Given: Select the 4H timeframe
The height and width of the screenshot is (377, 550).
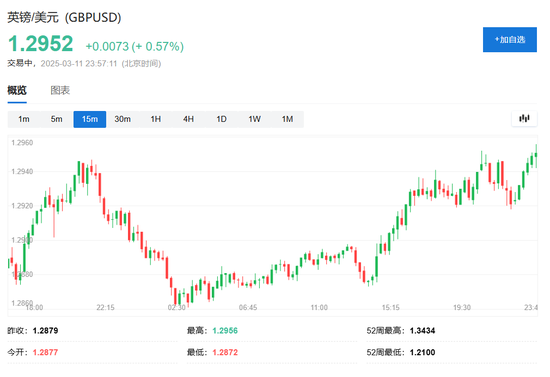Looking at the screenshot, I should (x=188, y=119).
